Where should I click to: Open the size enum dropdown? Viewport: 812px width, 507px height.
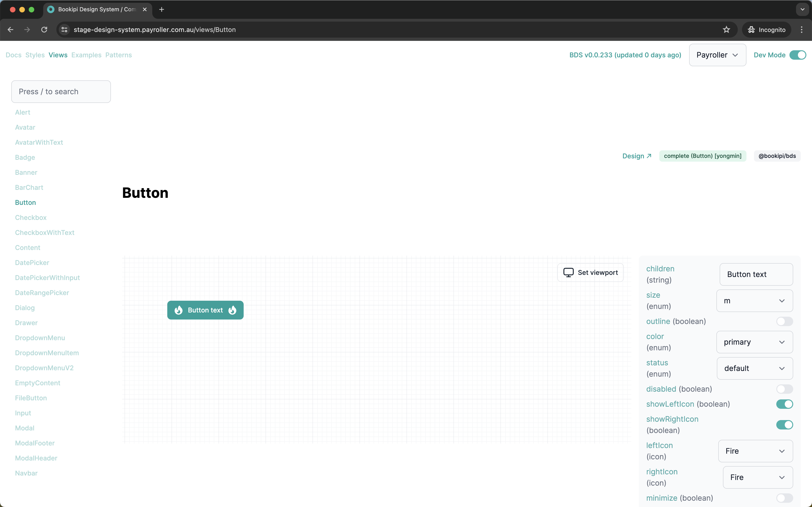(x=754, y=301)
